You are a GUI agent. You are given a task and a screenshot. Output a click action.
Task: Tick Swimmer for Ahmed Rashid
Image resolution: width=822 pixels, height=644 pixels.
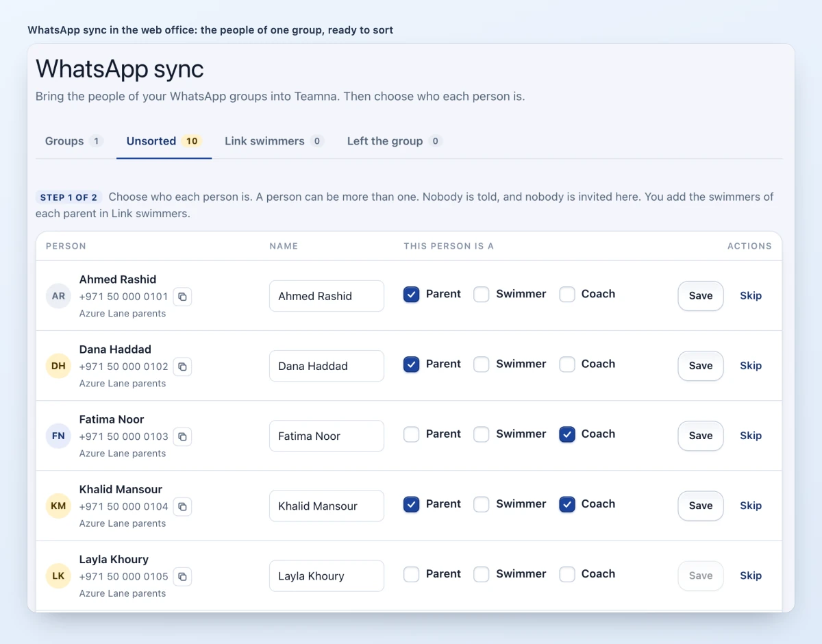click(x=482, y=295)
